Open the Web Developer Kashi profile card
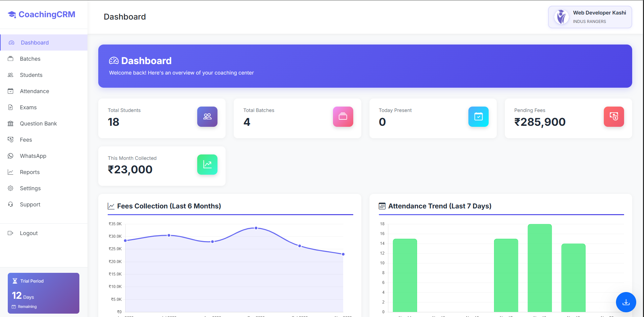Screen dimensions: 644x317 pos(589,17)
